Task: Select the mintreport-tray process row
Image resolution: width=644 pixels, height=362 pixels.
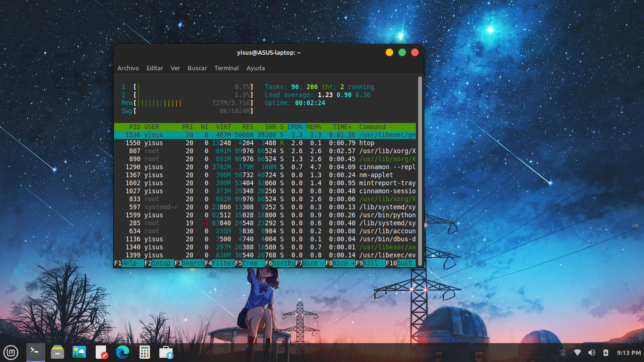Action: point(265,183)
